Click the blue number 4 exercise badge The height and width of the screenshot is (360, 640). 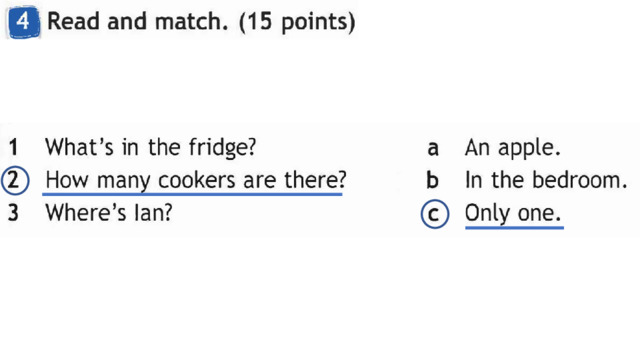click(23, 22)
